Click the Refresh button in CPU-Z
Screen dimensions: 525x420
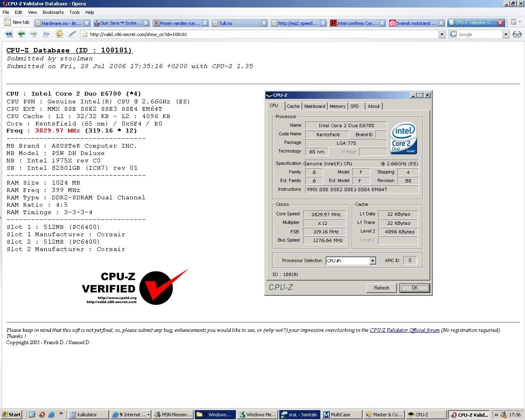point(381,288)
